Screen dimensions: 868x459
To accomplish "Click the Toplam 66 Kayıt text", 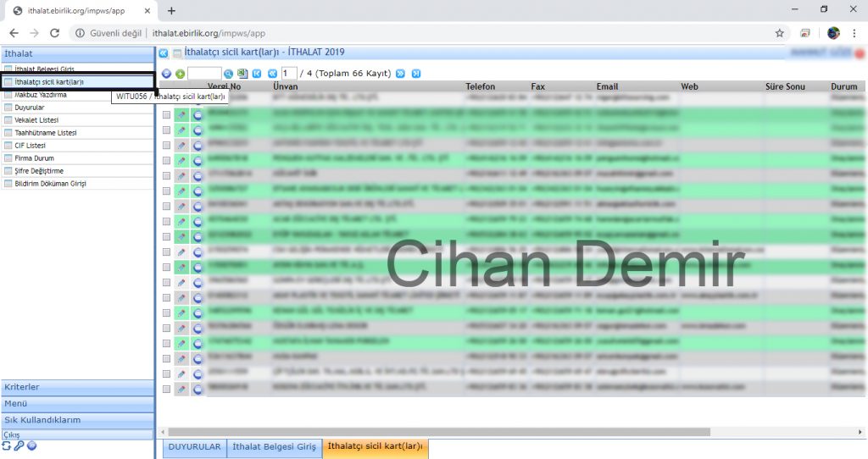I will coord(353,74).
